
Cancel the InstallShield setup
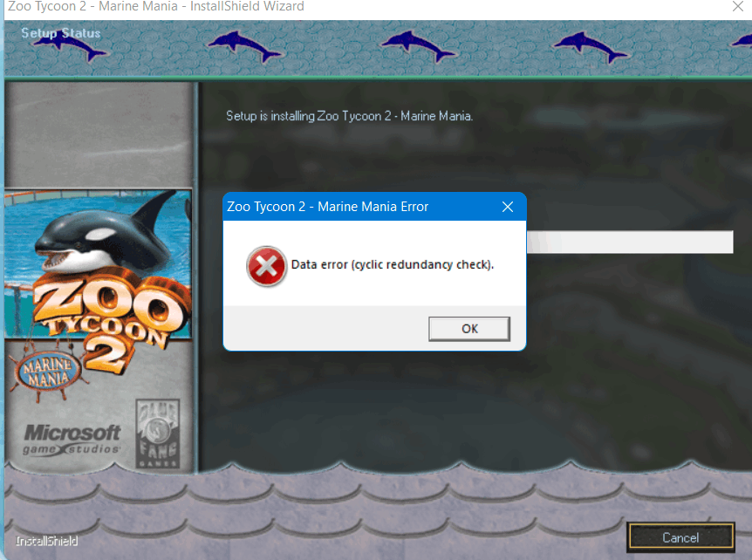tap(680, 537)
